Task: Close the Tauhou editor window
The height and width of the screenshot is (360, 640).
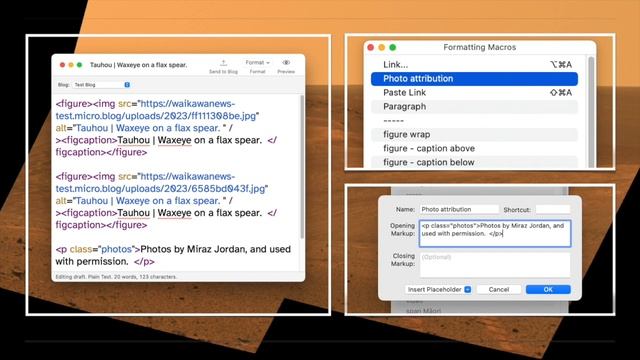Action: point(62,65)
